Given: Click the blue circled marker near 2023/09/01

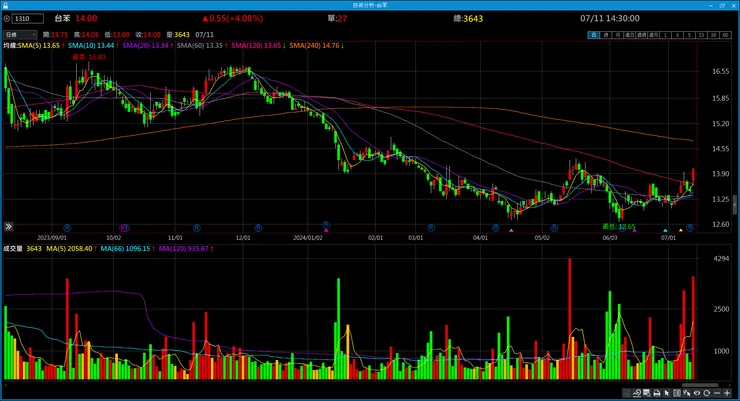Looking at the screenshot, I should (67, 228).
